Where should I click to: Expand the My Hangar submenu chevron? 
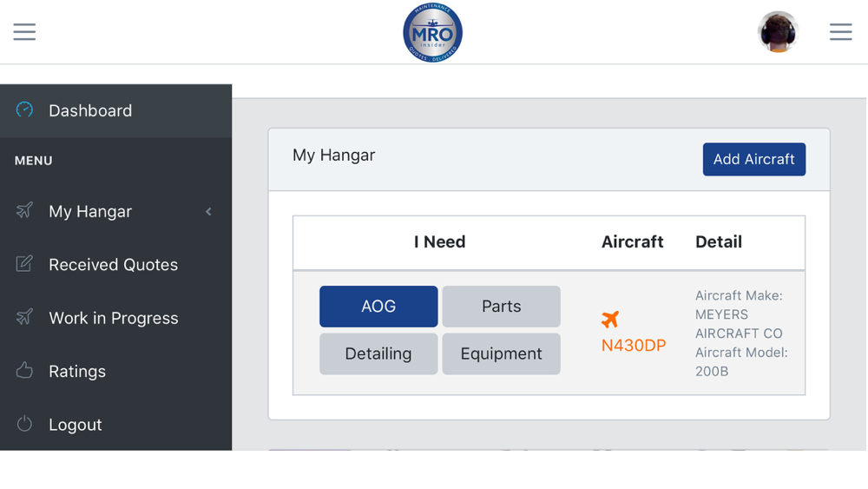click(208, 212)
